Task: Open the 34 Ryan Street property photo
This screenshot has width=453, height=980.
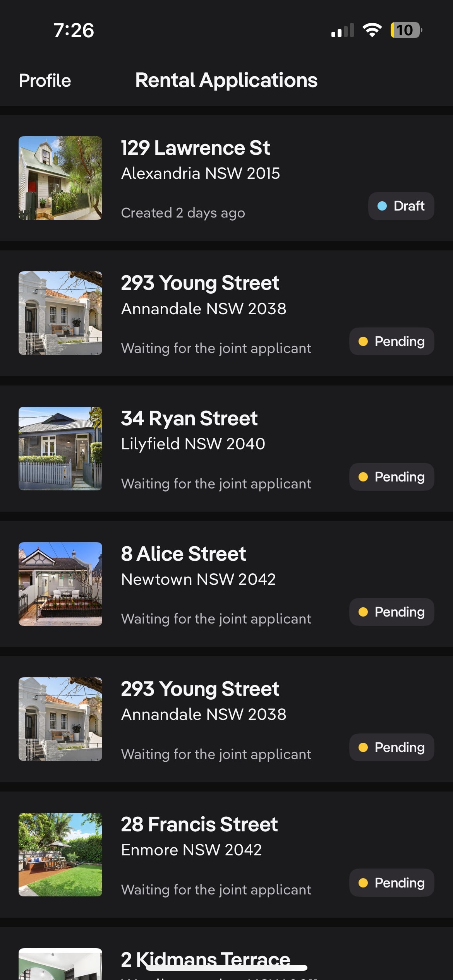Action: [x=60, y=449]
